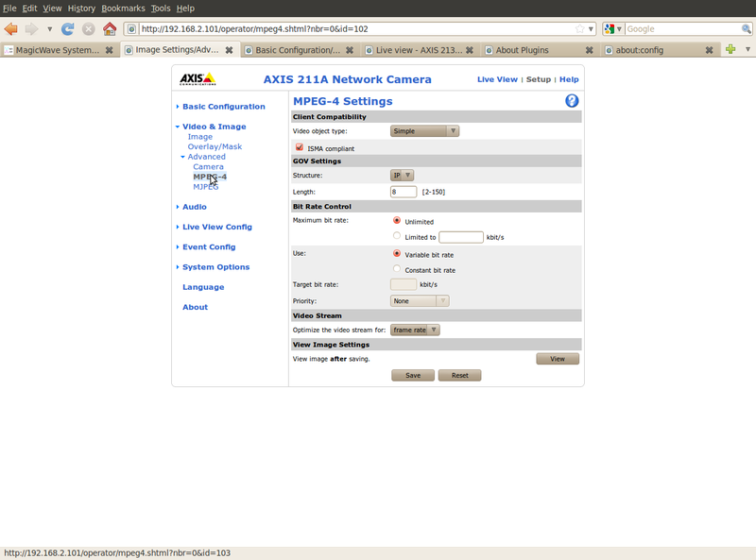Open a new tab with the plus icon
Screen dimensions: 756x560
pos(730,49)
